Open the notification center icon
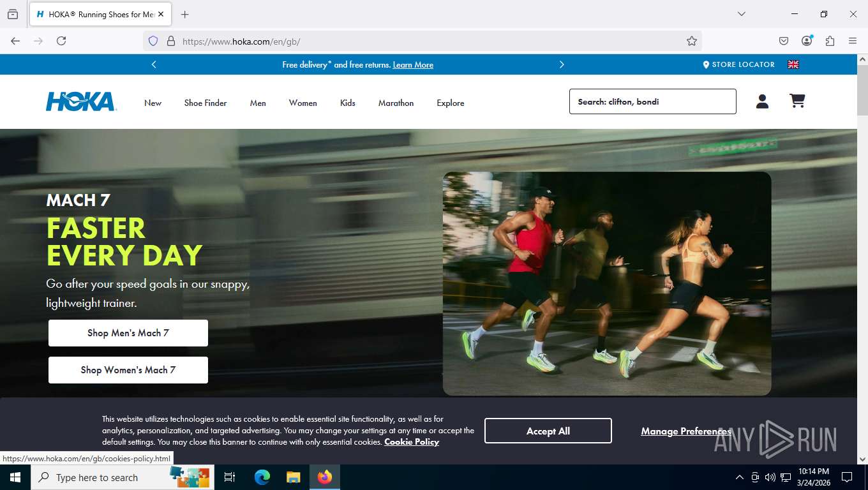Screen dimensions: 868x490 (x=847, y=477)
